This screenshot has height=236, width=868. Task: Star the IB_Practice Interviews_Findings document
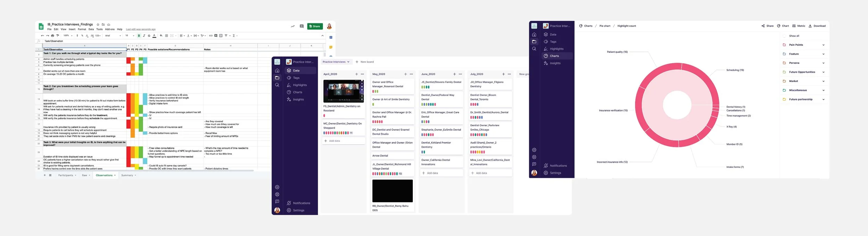point(98,25)
